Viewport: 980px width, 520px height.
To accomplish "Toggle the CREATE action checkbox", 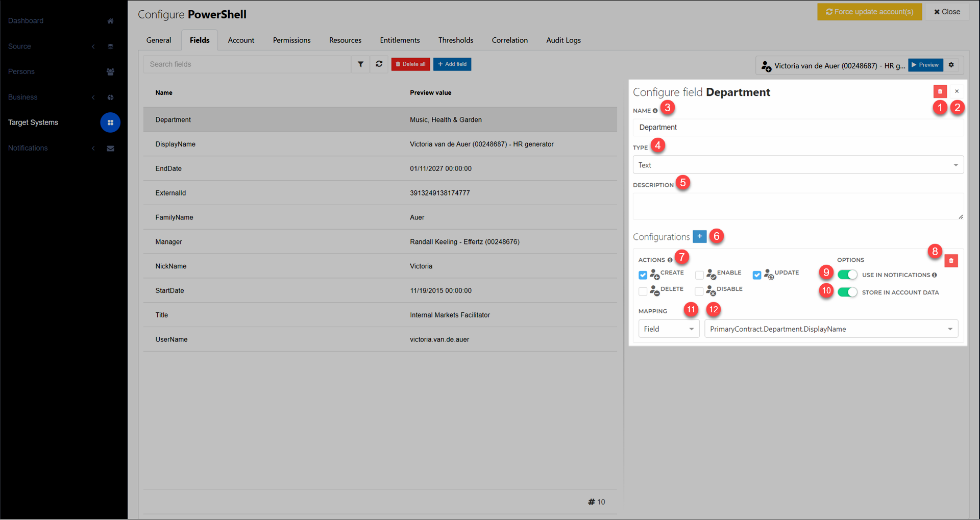I will click(x=643, y=275).
